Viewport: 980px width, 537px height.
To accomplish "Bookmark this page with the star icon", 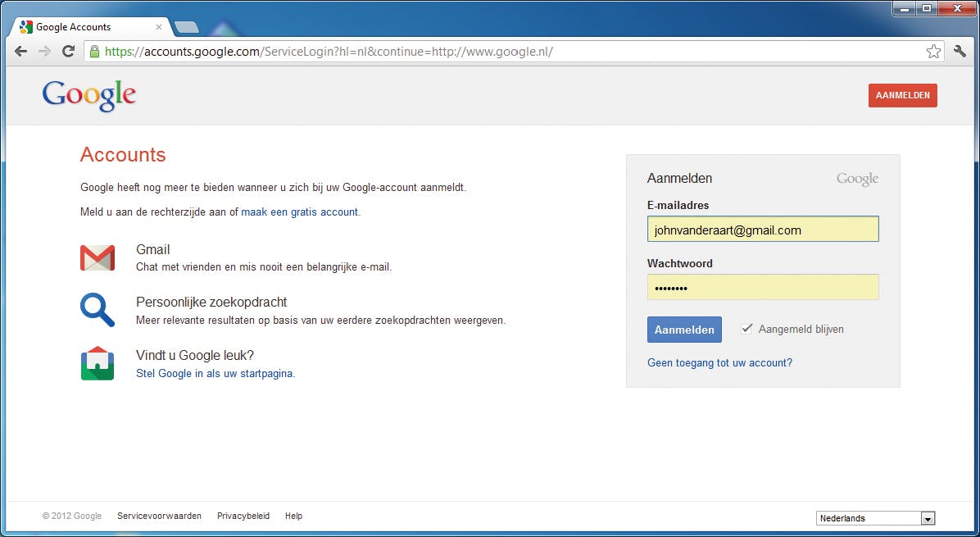I will [x=933, y=52].
